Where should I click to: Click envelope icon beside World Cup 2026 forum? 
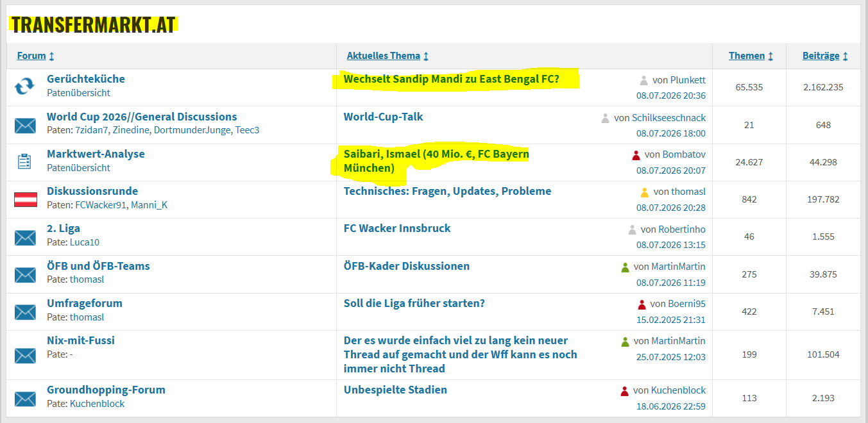coord(25,124)
